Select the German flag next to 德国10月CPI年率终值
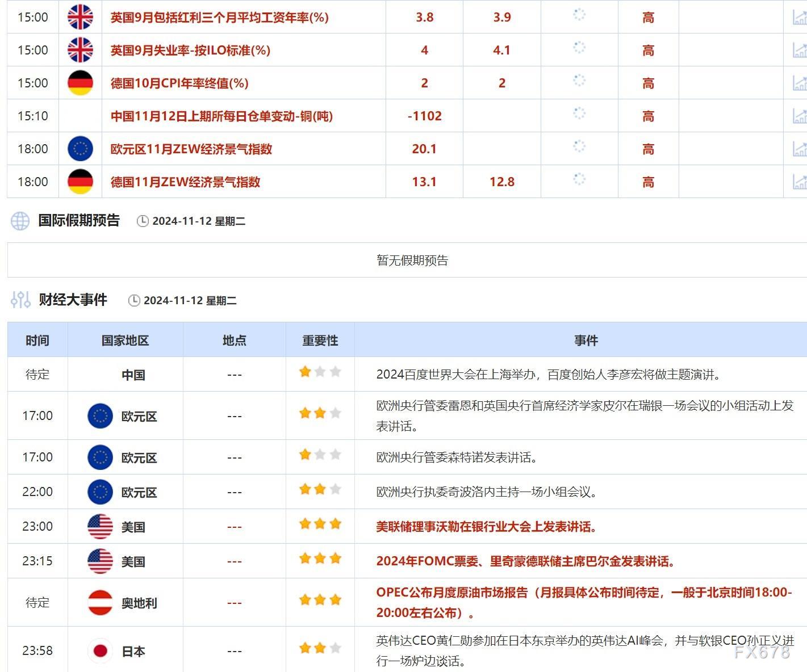 (80, 82)
